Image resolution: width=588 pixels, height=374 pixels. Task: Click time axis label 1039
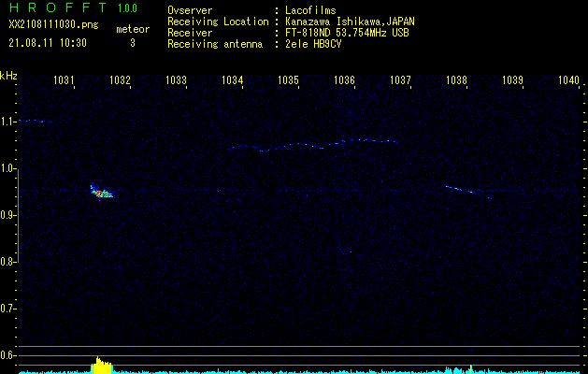pos(512,79)
